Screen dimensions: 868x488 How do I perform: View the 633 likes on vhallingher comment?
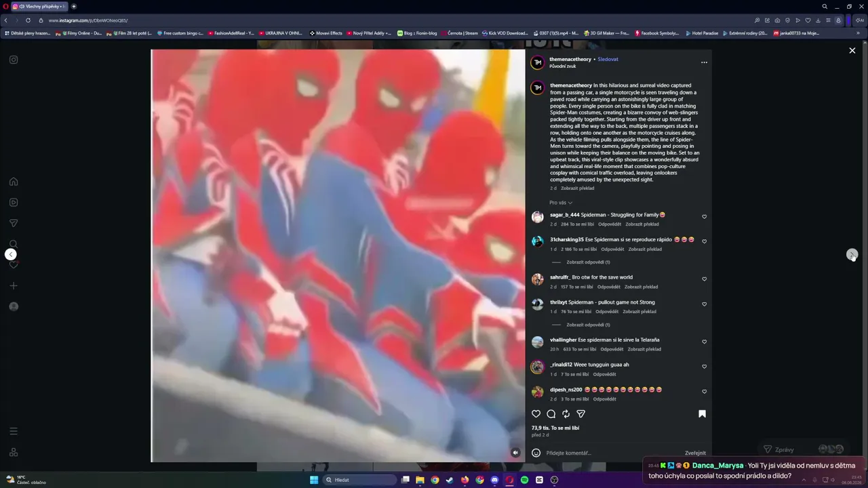pyautogui.click(x=580, y=349)
